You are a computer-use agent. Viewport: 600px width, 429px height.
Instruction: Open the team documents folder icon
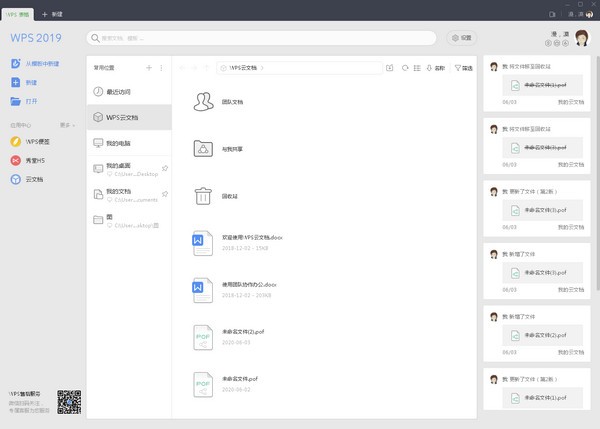click(x=203, y=102)
